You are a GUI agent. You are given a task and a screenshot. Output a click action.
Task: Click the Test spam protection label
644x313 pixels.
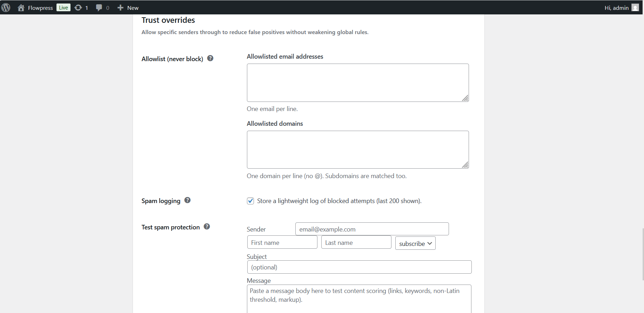pyautogui.click(x=171, y=227)
